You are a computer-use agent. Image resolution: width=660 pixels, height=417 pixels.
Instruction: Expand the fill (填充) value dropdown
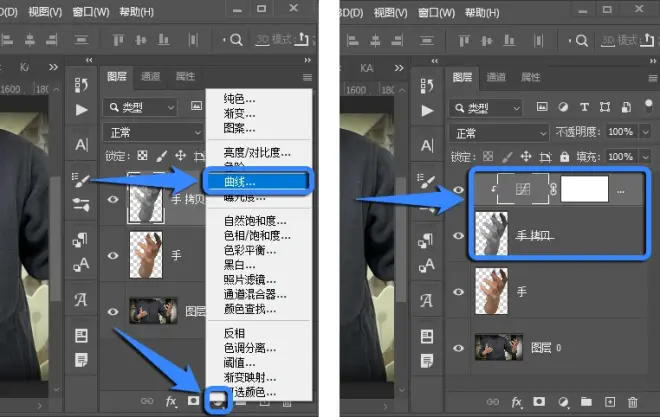[643, 157]
